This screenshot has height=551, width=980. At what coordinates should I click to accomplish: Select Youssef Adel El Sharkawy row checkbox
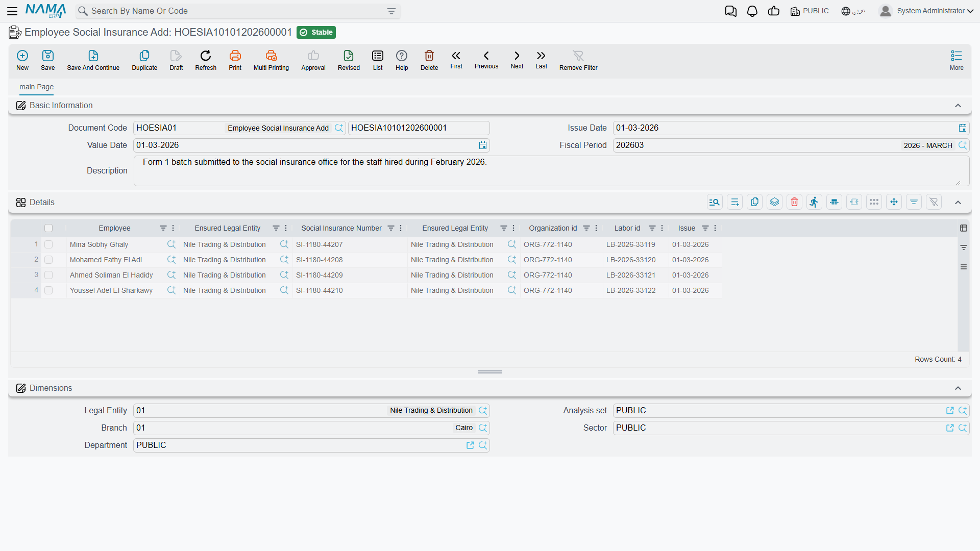pos(48,290)
